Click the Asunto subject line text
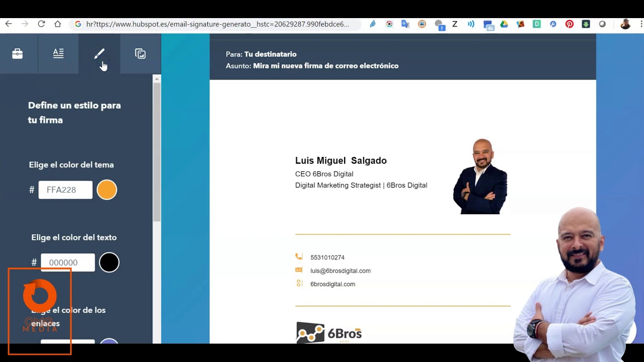 point(312,66)
